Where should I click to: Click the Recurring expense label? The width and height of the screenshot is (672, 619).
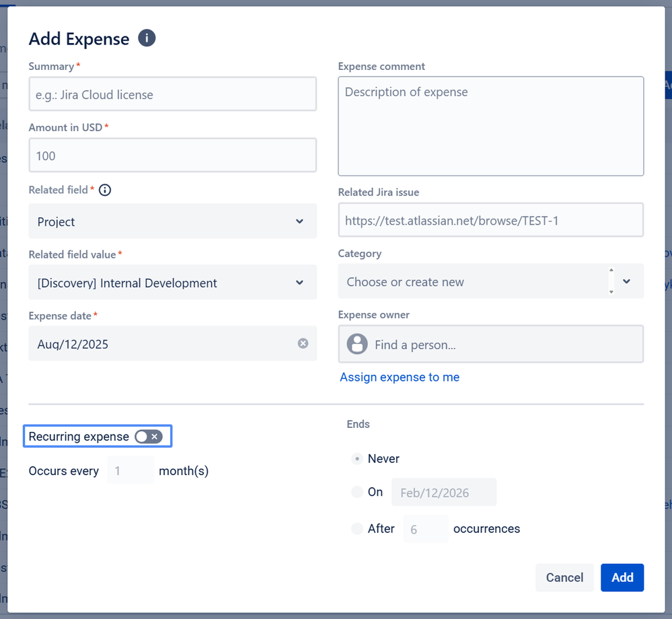pos(79,437)
